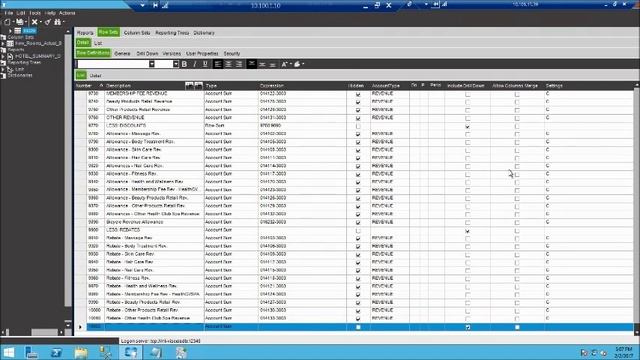The height and width of the screenshot is (360, 640).
Task: Click the Delete X toolbar icon
Action: click(x=35, y=22)
